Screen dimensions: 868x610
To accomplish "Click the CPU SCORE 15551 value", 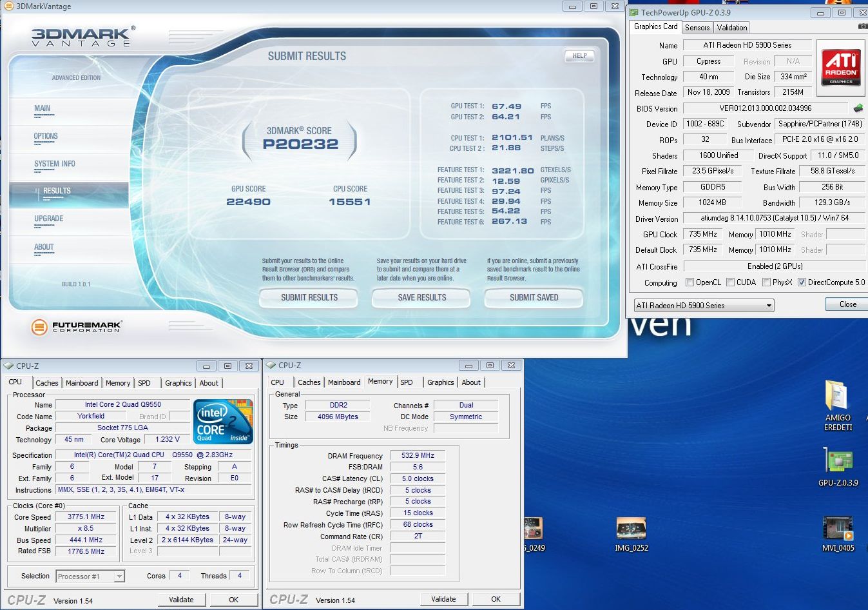I will pyautogui.click(x=350, y=202).
